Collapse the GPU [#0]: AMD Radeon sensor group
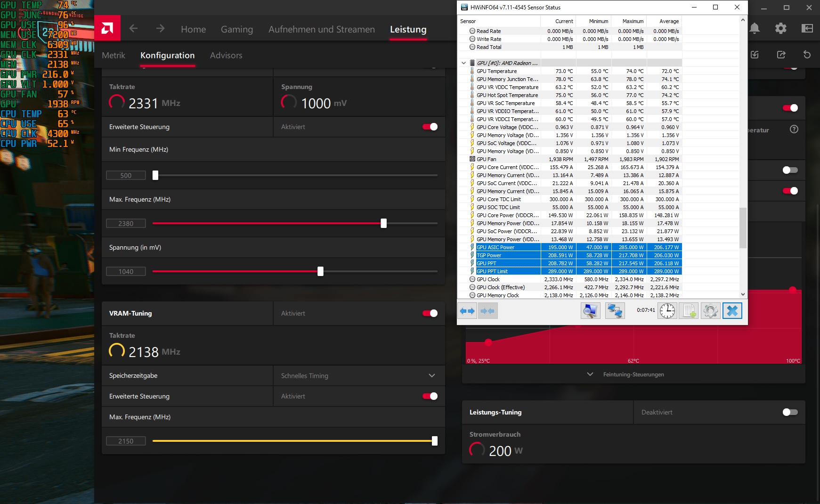This screenshot has height=504, width=820. [x=463, y=63]
